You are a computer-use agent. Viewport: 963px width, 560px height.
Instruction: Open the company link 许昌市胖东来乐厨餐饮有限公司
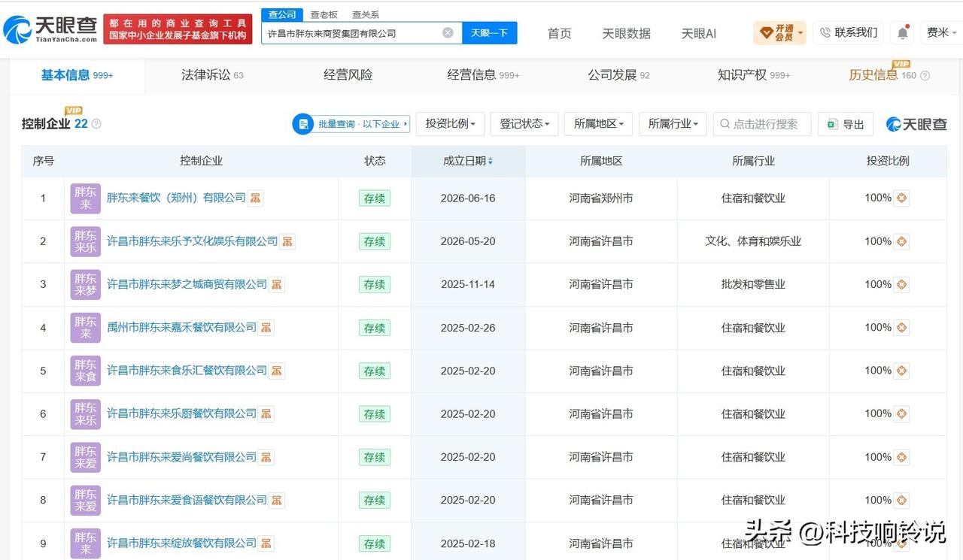pos(181,414)
